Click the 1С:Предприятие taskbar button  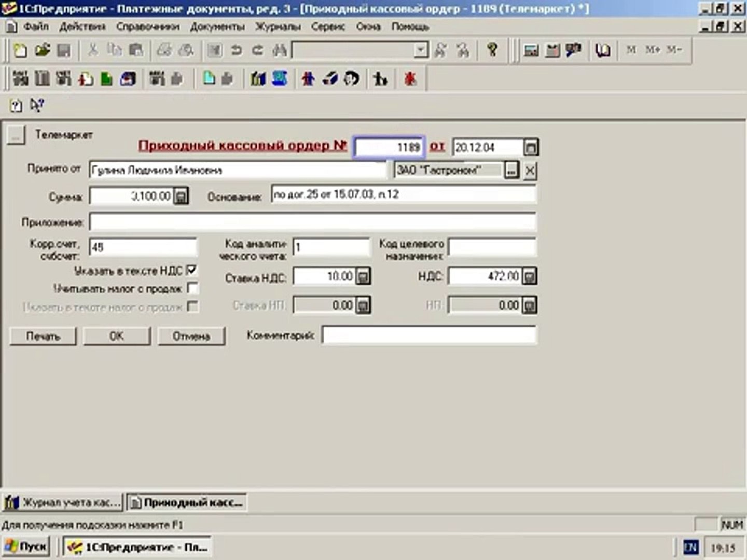(x=137, y=547)
